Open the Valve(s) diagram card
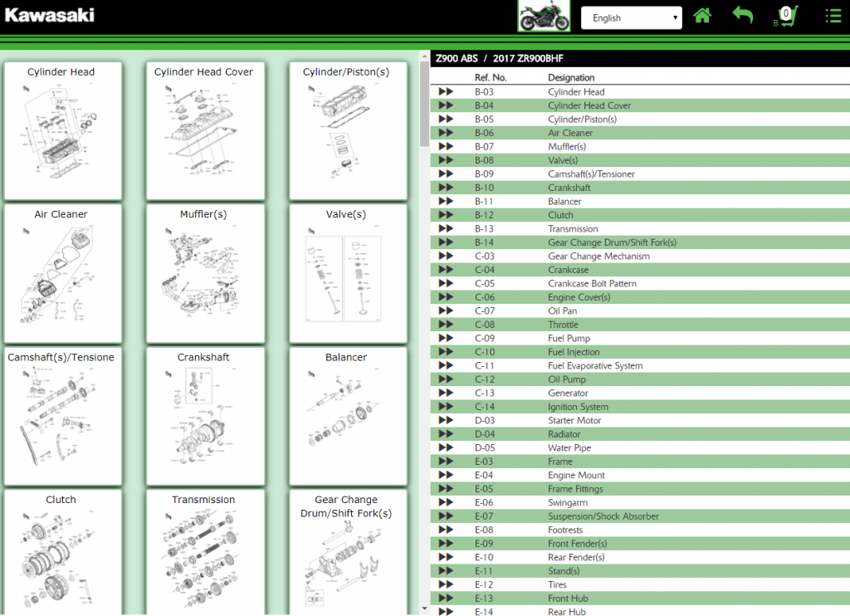This screenshot has height=616, width=850. tap(348, 273)
